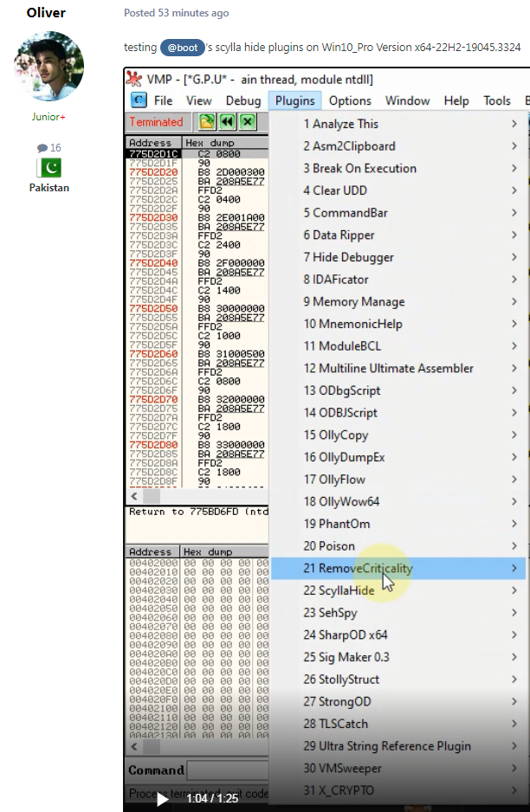Select 15 OllyCopy plugin entry
The image size is (530, 812).
pyautogui.click(x=398, y=435)
